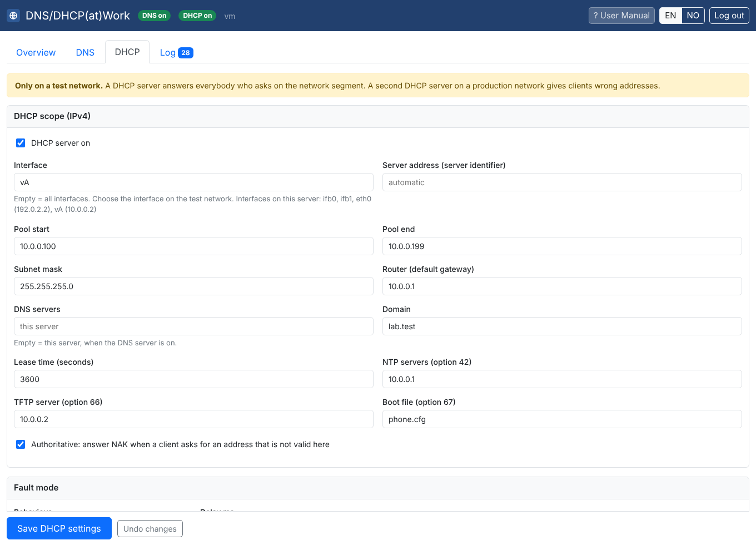
Task: Switch language to NO
Action: tap(693, 16)
